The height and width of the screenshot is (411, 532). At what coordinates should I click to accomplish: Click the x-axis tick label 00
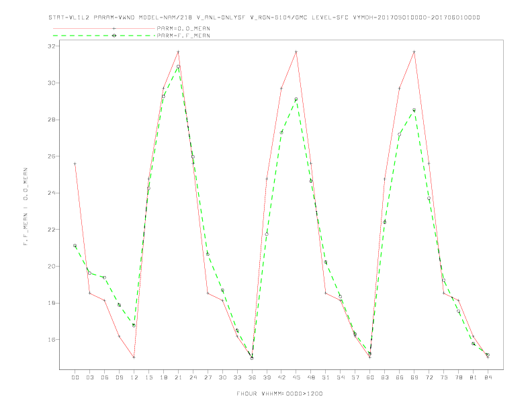pos(75,377)
